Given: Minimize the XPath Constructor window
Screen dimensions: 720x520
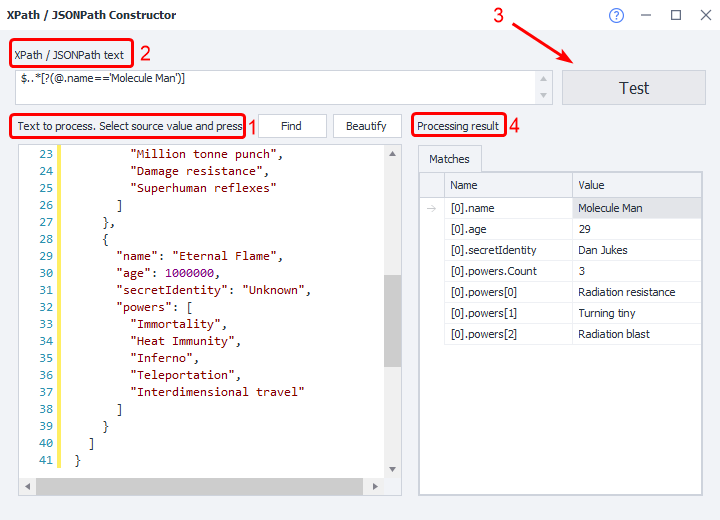Looking at the screenshot, I should click(x=647, y=16).
